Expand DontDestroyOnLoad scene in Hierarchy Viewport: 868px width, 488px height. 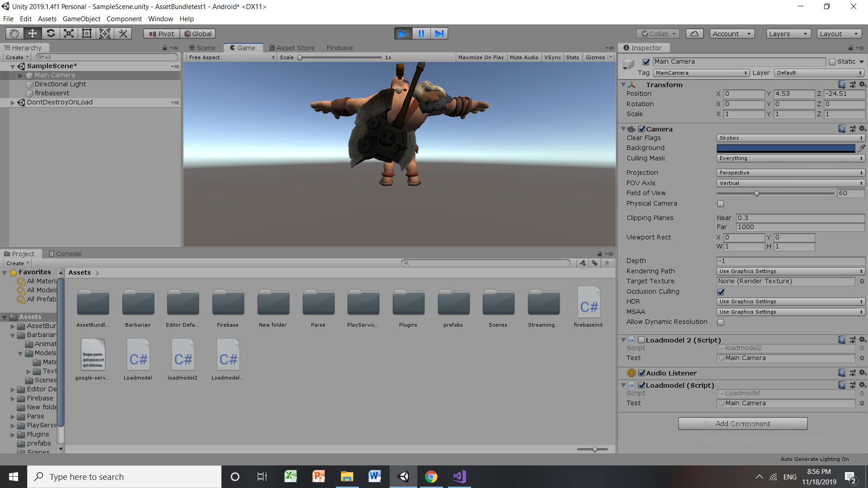click(x=13, y=103)
